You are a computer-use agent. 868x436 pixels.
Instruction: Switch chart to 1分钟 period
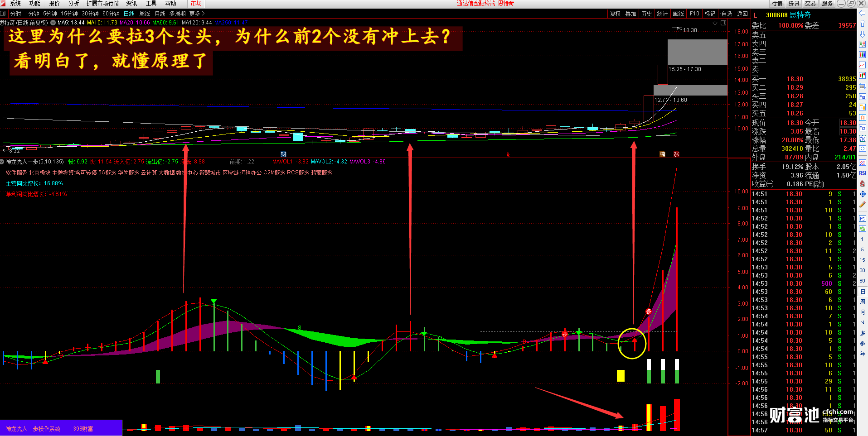32,14
